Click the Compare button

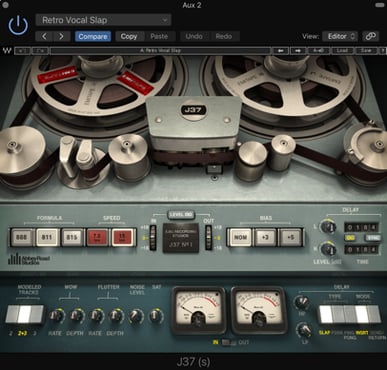(x=93, y=36)
